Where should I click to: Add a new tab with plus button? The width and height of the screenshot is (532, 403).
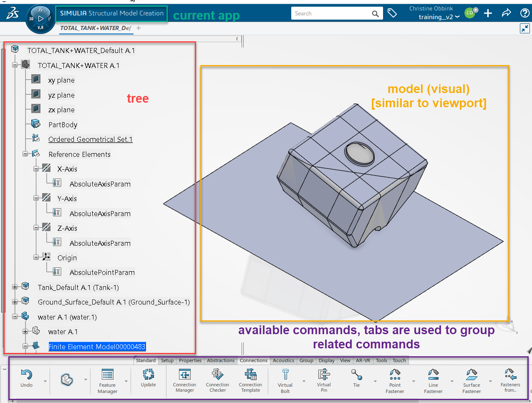139,28
